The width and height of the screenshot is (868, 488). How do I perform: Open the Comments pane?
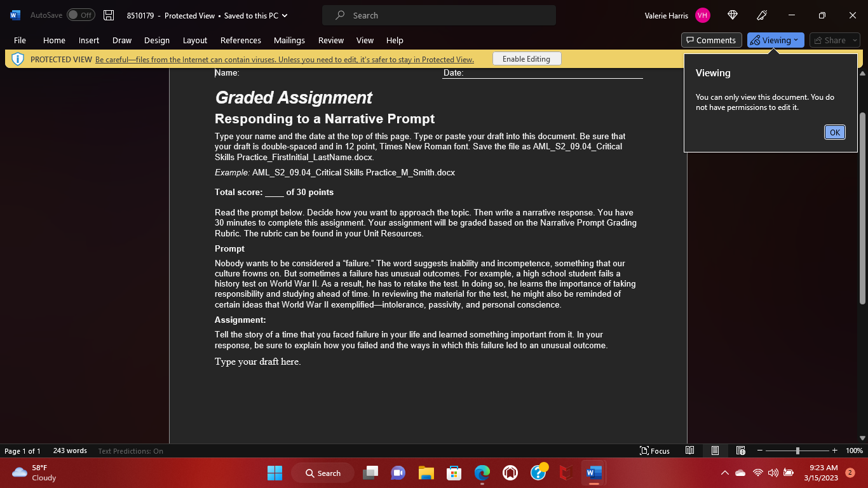711,39
